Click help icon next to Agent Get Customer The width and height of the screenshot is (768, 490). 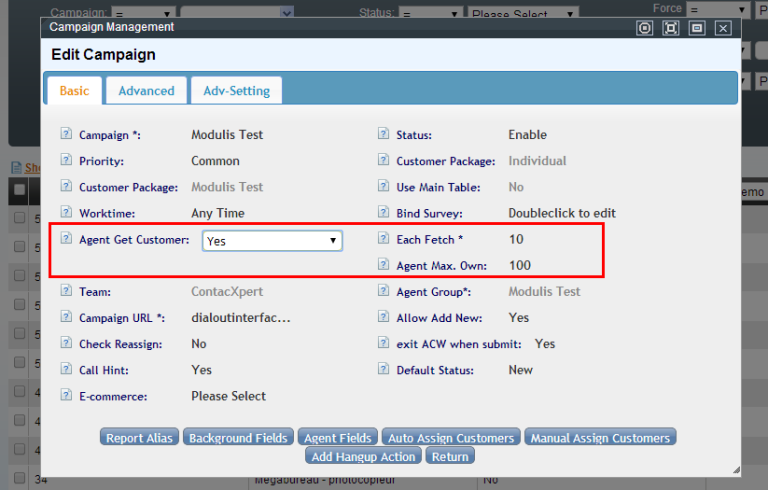[x=66, y=239]
